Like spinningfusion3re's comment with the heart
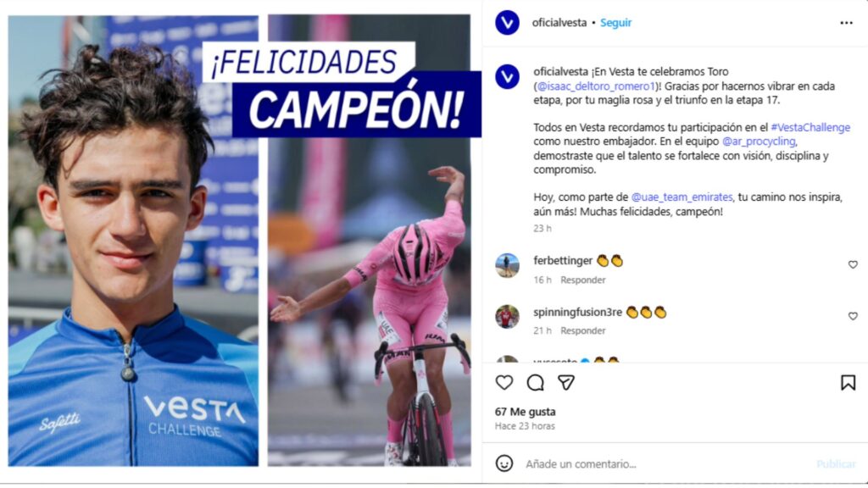 (x=853, y=316)
